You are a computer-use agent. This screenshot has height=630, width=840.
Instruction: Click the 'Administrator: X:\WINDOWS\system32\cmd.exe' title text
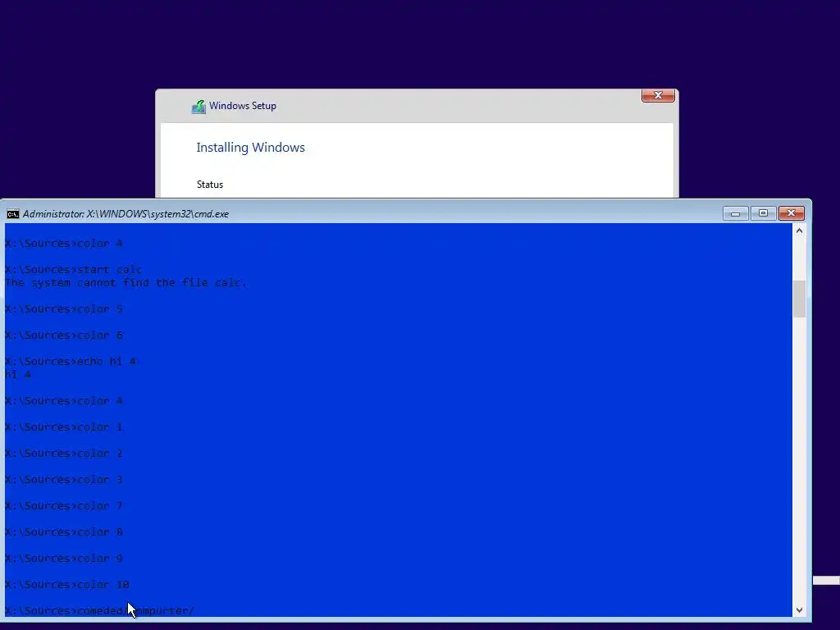point(126,214)
